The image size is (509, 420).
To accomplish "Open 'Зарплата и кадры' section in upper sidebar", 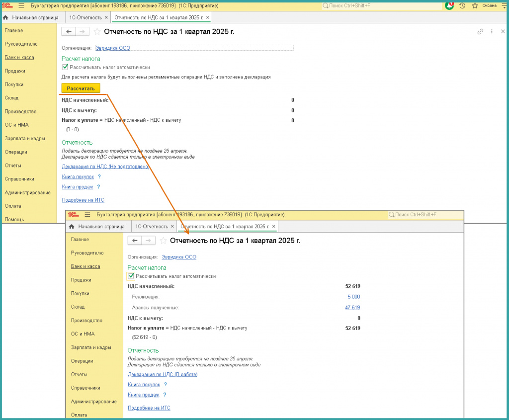I will (x=25, y=138).
